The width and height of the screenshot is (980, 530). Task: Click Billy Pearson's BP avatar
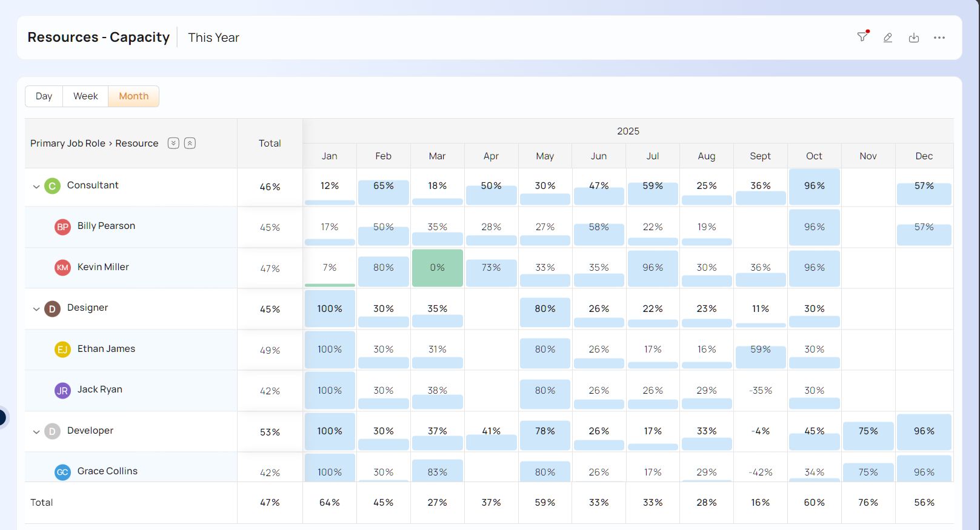tap(62, 227)
